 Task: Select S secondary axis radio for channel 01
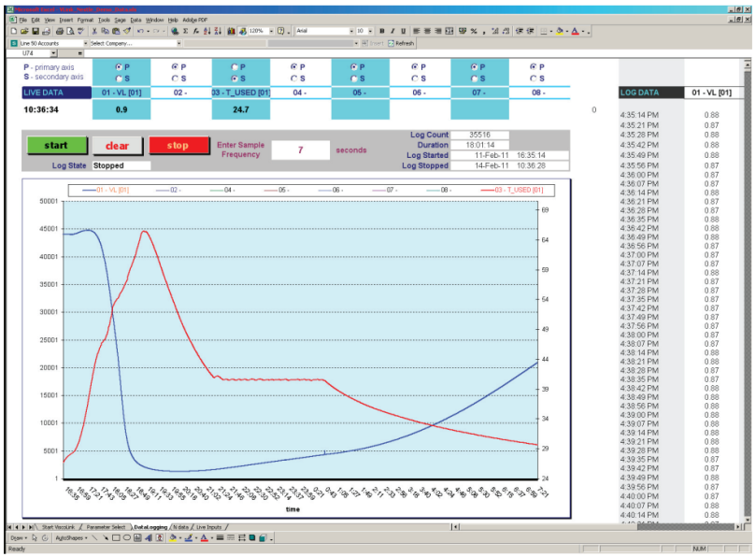pyautogui.click(x=119, y=79)
